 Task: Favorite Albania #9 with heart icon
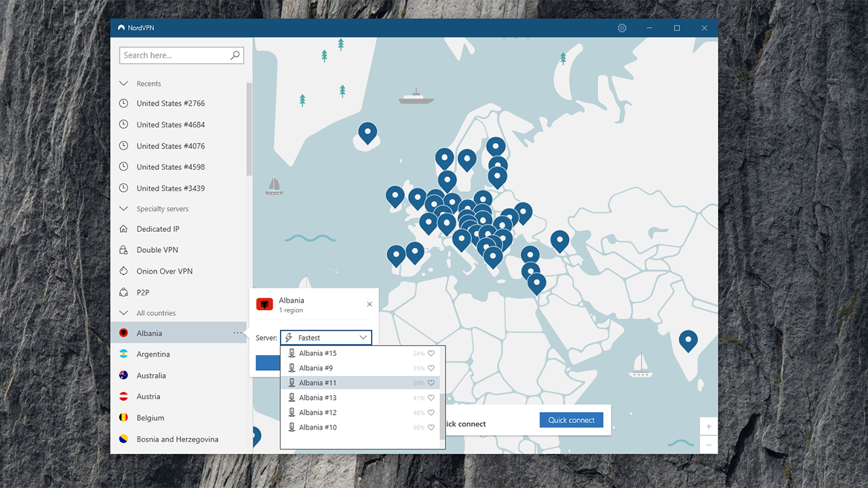point(431,368)
